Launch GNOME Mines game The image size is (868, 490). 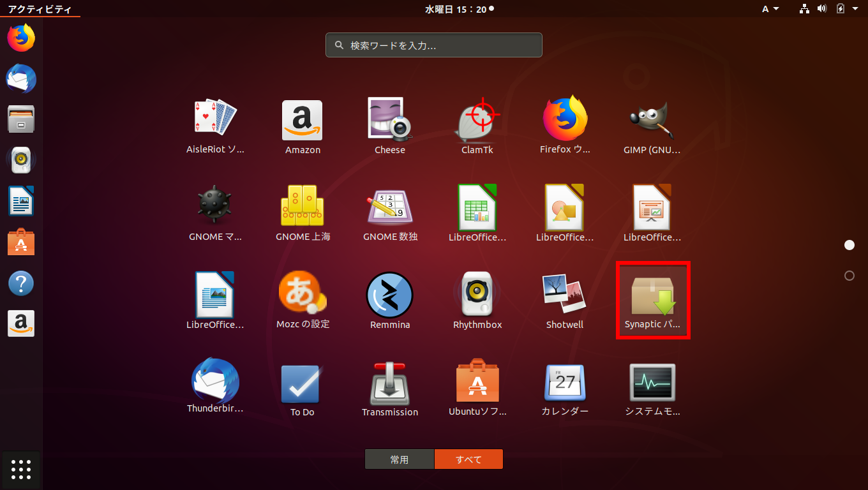(215, 214)
